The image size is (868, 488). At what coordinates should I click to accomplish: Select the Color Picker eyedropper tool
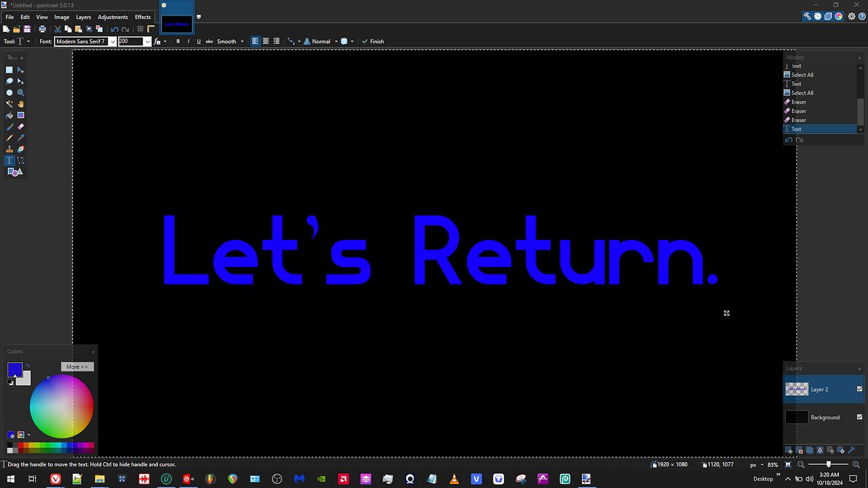21,138
